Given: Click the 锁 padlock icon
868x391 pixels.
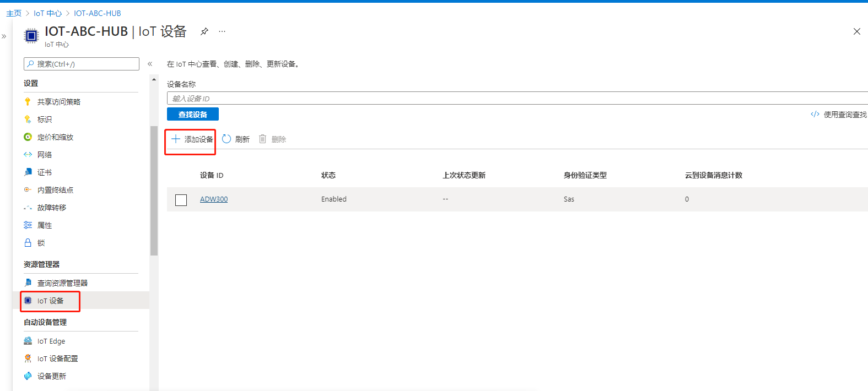Looking at the screenshot, I should coord(28,242).
